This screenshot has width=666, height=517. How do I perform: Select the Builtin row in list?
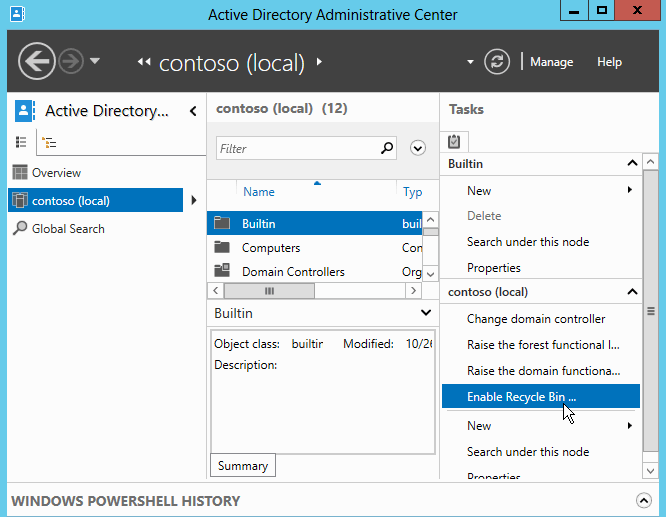click(315, 223)
